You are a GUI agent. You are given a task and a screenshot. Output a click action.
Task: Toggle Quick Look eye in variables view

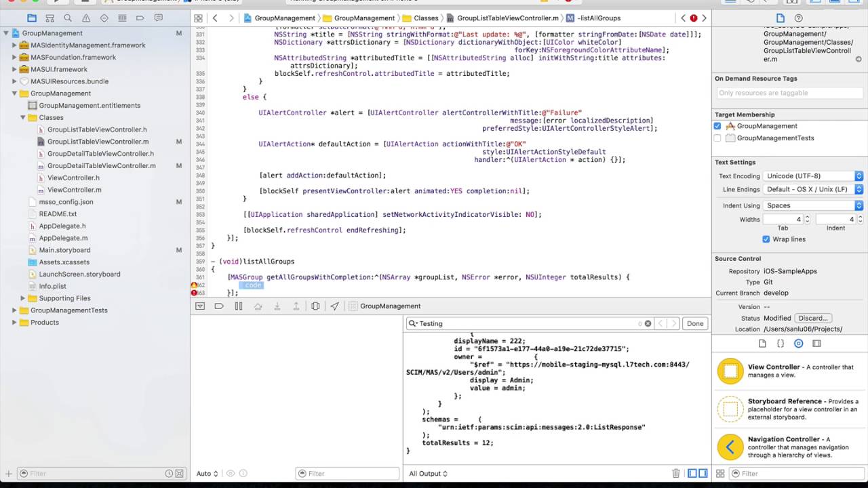click(x=231, y=474)
